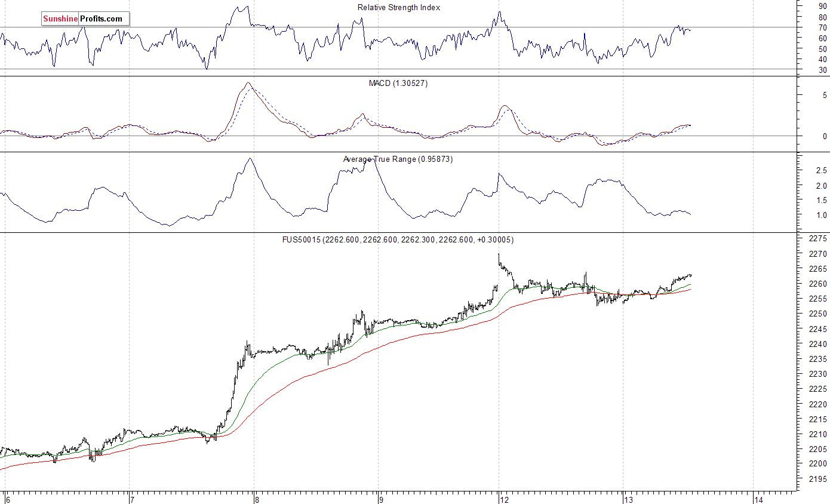The image size is (830, 504).
Task: Click the MACD (1.30527) label
Action: pyautogui.click(x=398, y=84)
